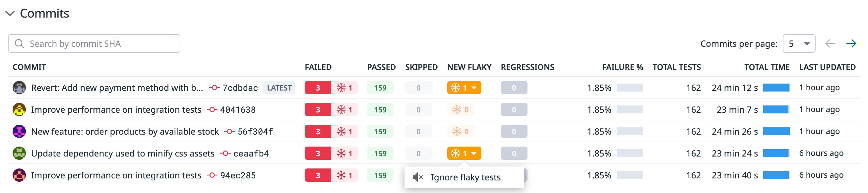Focus the Search by commit SHA field
Viewport: 868px width, 193px height.
[x=94, y=43]
